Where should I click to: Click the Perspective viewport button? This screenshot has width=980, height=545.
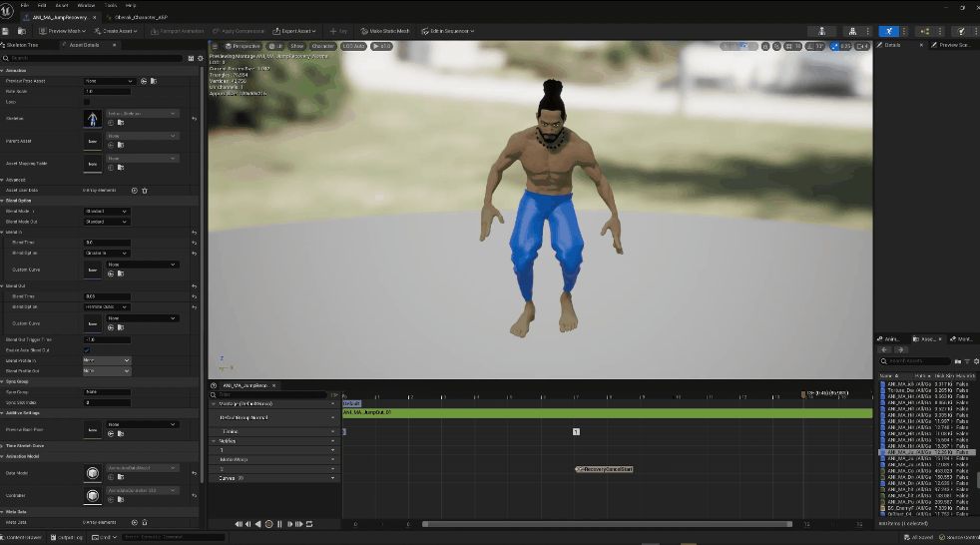pyautogui.click(x=243, y=46)
